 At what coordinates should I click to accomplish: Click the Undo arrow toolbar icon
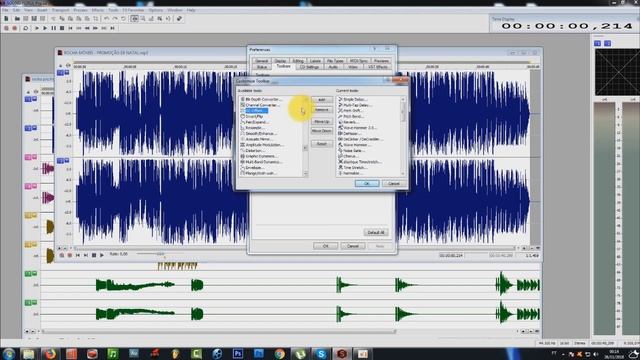coord(107,19)
